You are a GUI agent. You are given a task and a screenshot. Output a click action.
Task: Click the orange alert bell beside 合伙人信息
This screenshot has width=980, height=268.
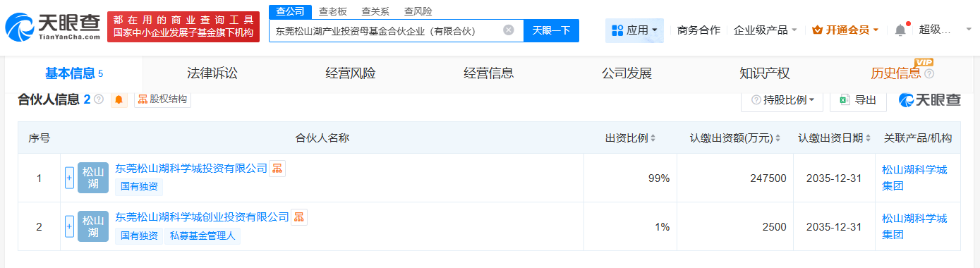pos(119,99)
